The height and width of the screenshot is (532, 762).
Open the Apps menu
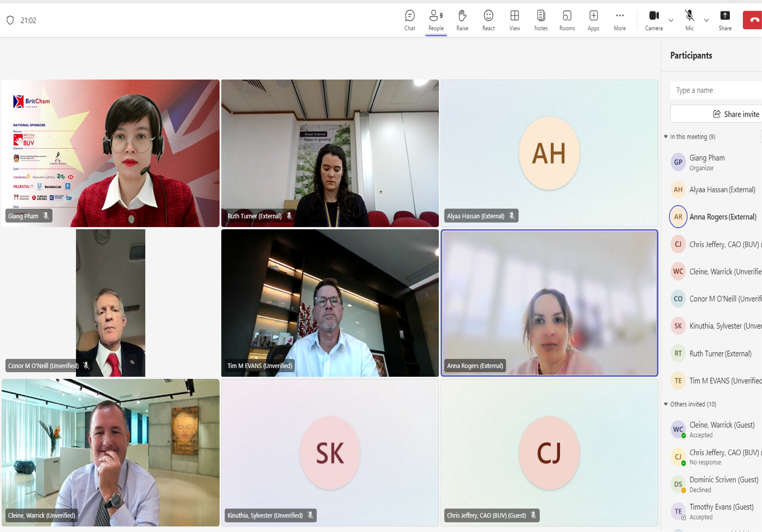tap(593, 20)
